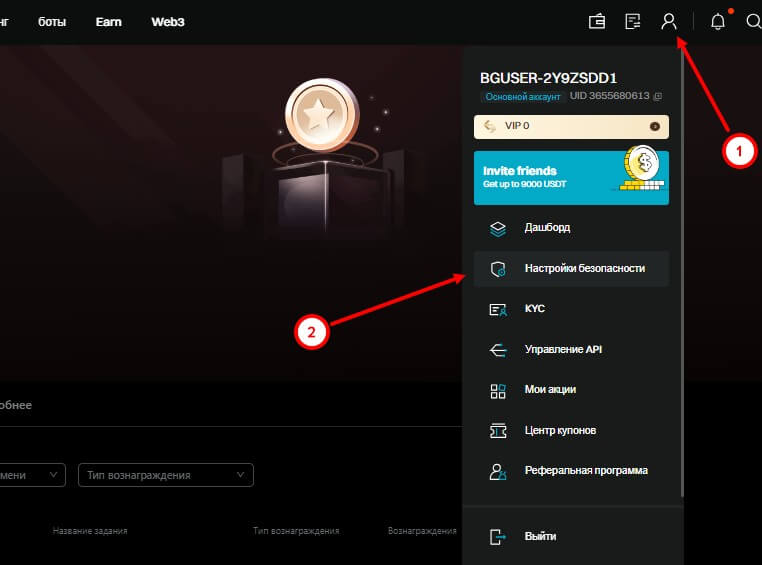Select Дашборд in account menu

(x=547, y=228)
